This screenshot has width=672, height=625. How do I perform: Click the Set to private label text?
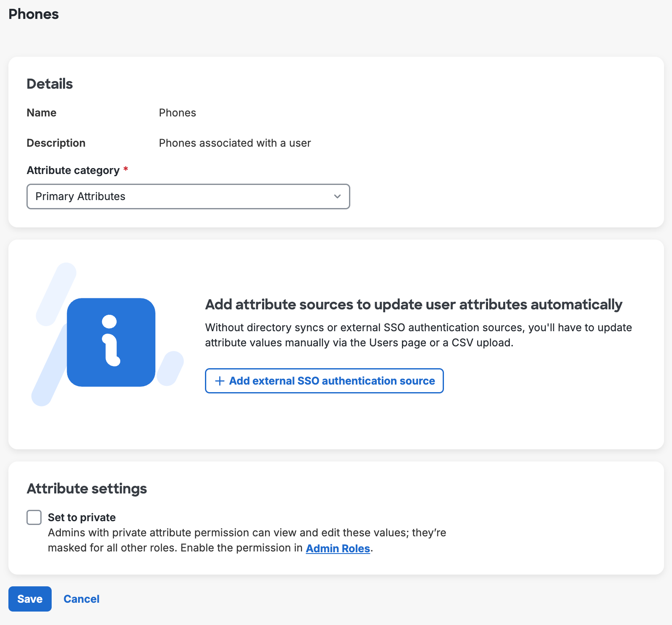[81, 517]
